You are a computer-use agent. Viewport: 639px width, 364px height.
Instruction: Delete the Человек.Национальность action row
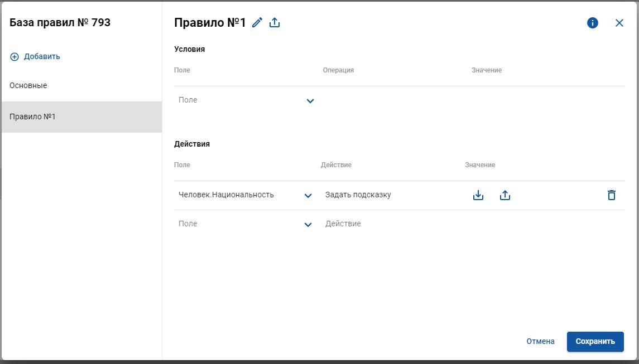click(611, 196)
